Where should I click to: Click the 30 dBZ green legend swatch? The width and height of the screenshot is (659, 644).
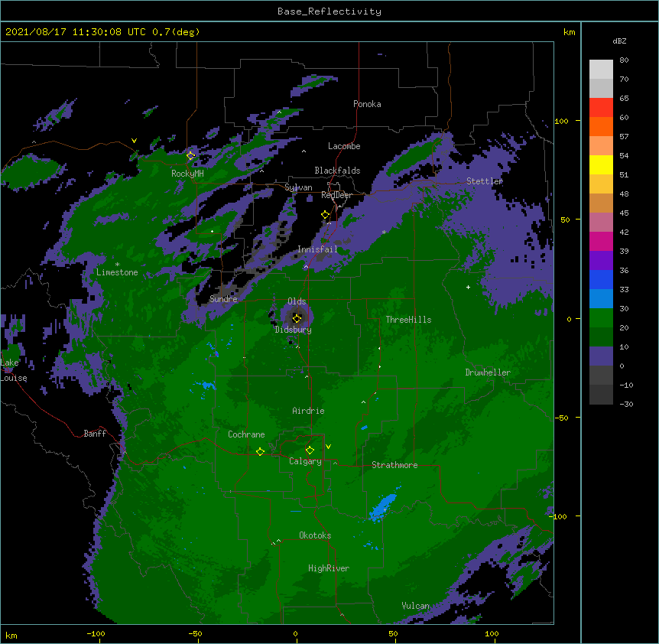tap(601, 318)
